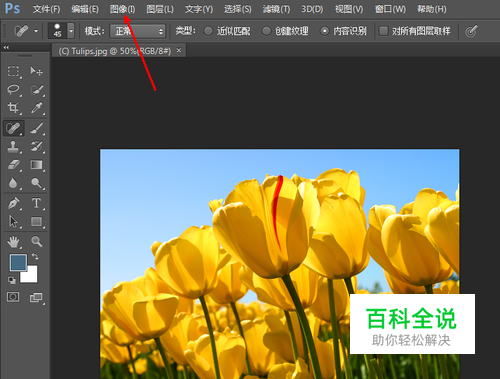
Task: Click the brush size 45 preview
Action: click(57, 30)
